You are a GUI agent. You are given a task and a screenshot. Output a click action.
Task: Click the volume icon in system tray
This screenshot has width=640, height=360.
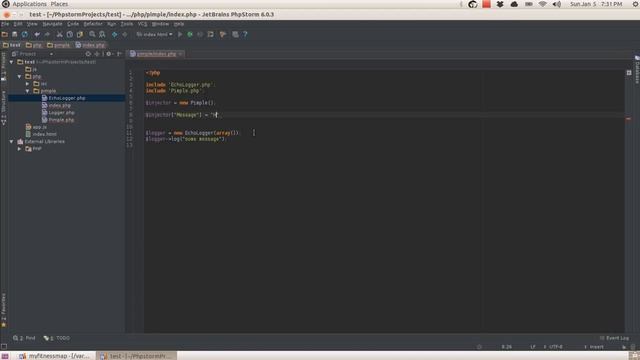click(x=557, y=4)
